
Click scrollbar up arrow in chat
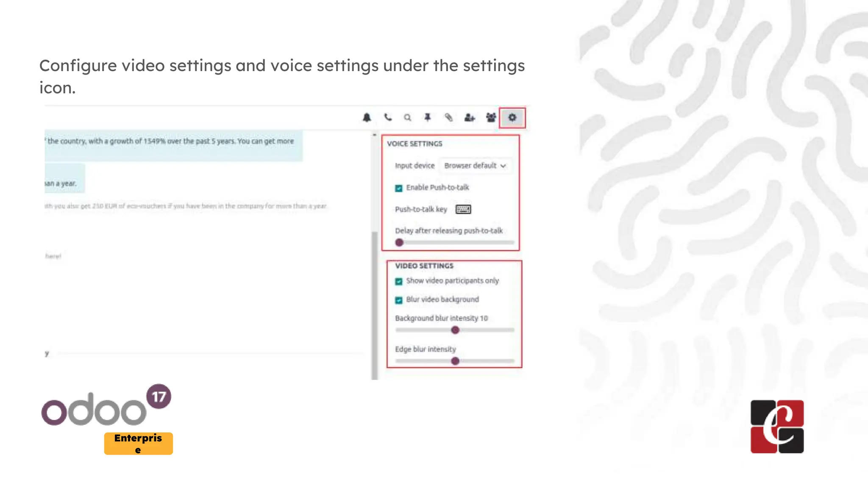[x=374, y=135]
